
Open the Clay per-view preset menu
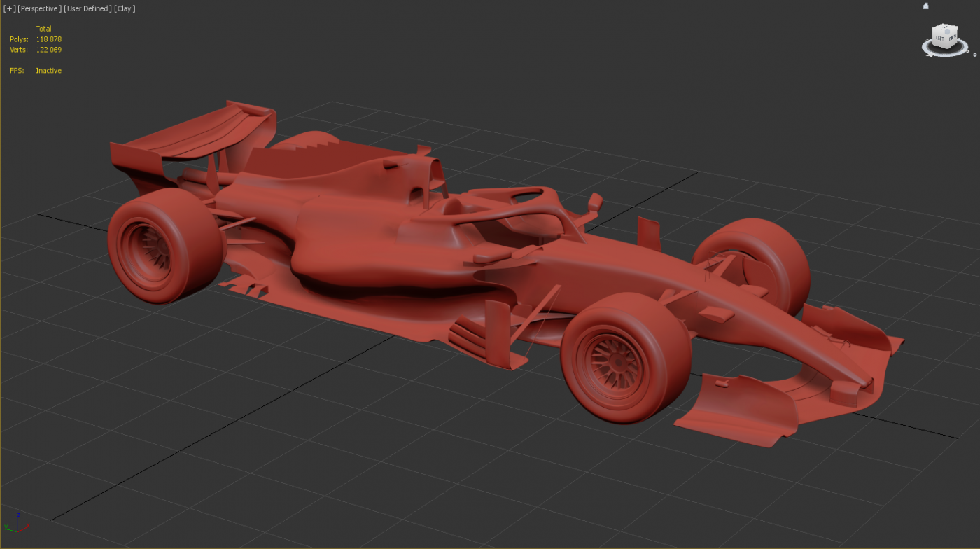[125, 8]
